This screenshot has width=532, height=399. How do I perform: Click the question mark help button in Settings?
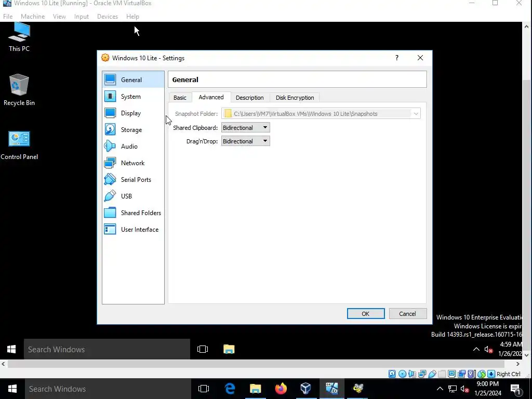coord(396,58)
